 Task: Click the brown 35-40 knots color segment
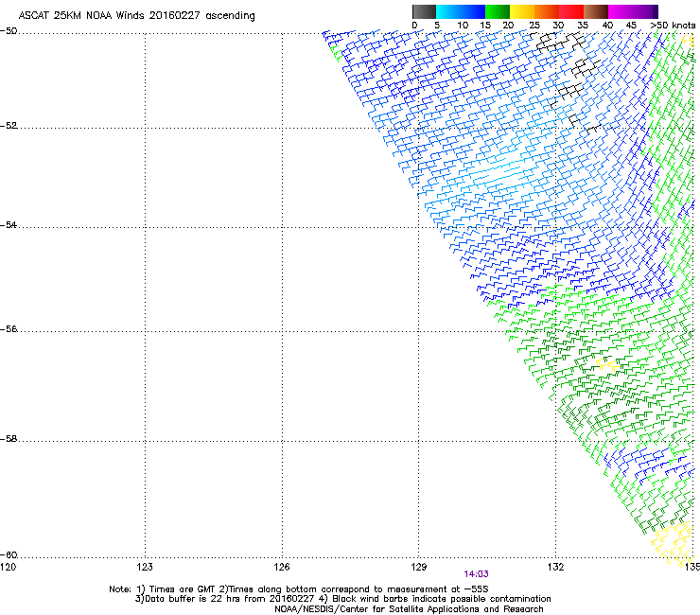point(596,11)
